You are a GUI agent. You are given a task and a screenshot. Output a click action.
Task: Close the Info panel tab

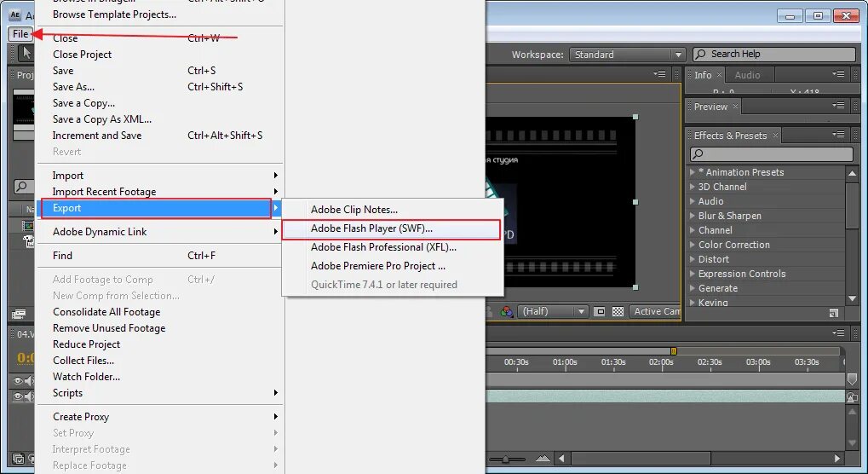[719, 75]
